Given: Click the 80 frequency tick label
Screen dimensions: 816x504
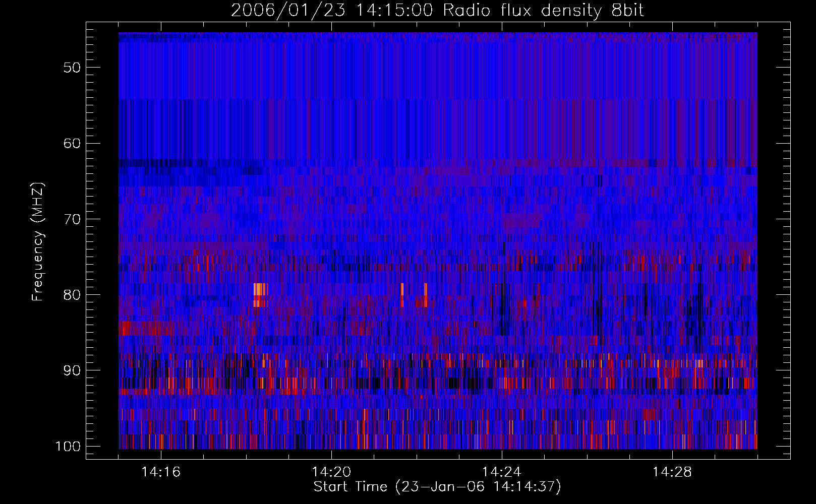Looking at the screenshot, I should [72, 295].
